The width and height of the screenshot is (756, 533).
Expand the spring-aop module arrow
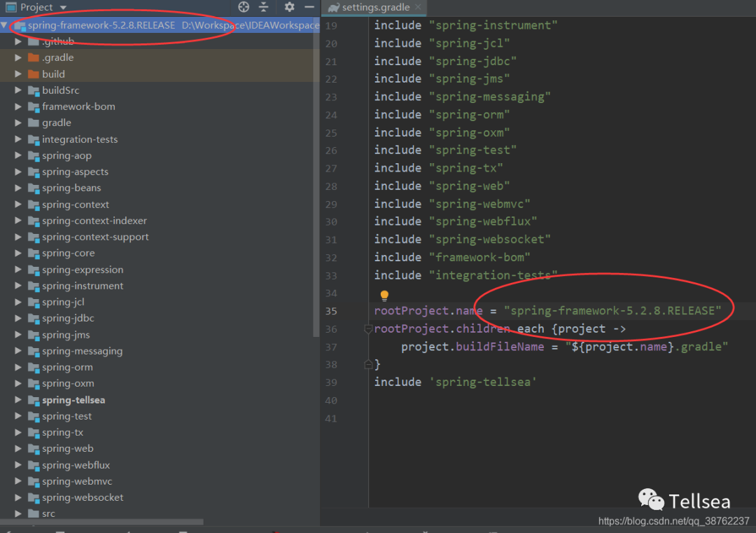17,155
